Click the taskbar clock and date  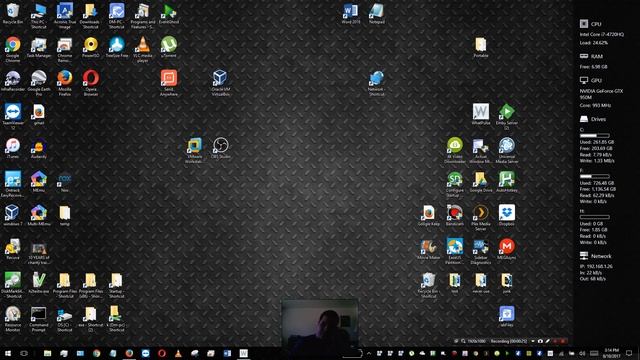[611, 353]
